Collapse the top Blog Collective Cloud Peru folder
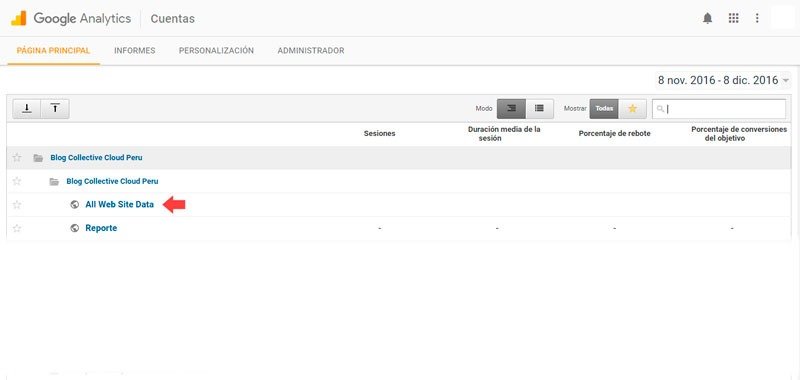 [38, 158]
